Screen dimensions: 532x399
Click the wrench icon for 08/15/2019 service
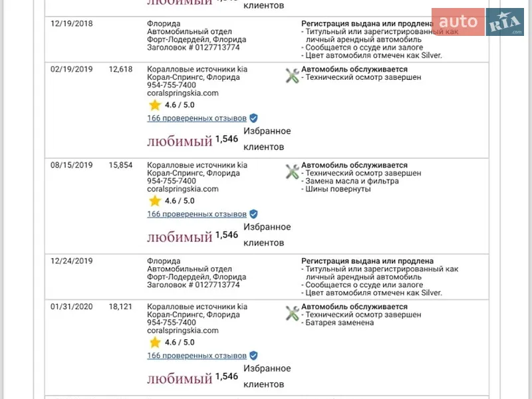point(292,172)
